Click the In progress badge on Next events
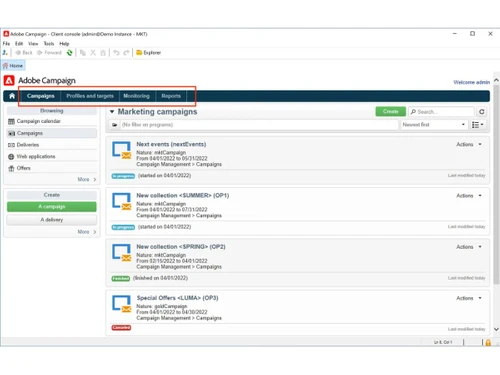Screen dimensions: 500x375 click(123, 176)
